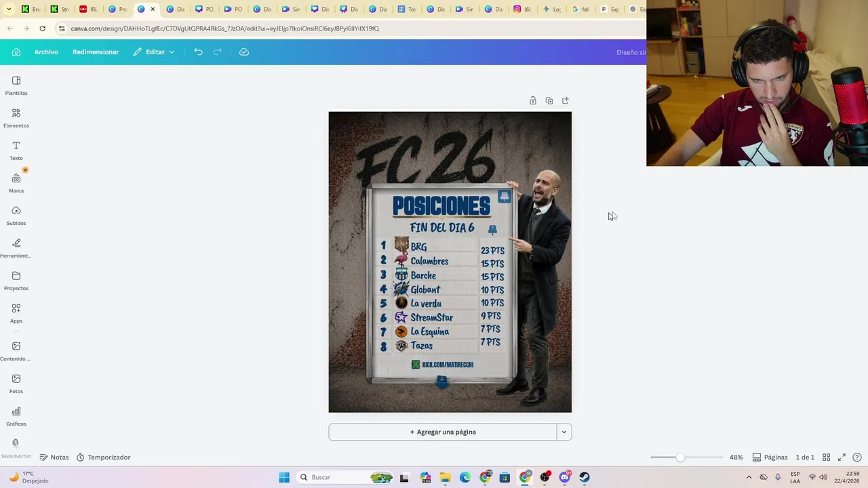Viewport: 868px width, 488px height.
Task: Add new page icon above canvas
Action: pos(566,100)
